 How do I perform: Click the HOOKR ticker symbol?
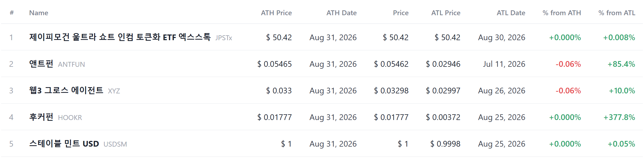tap(70, 118)
